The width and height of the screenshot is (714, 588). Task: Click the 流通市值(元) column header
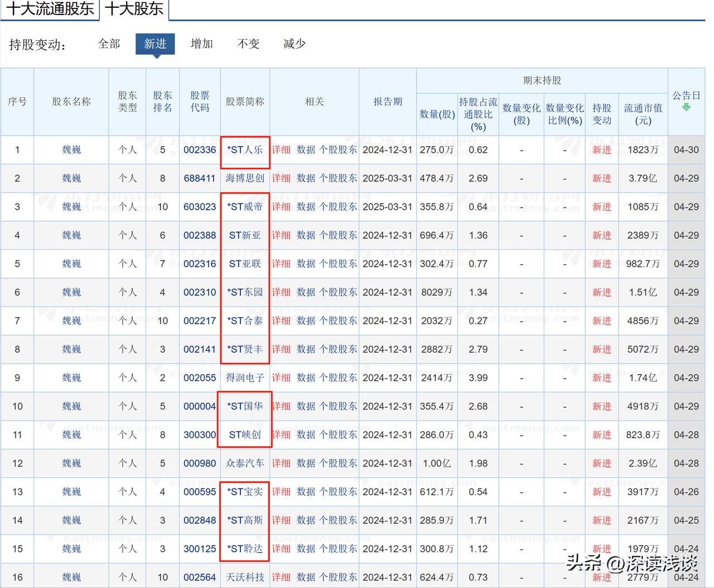click(643, 114)
